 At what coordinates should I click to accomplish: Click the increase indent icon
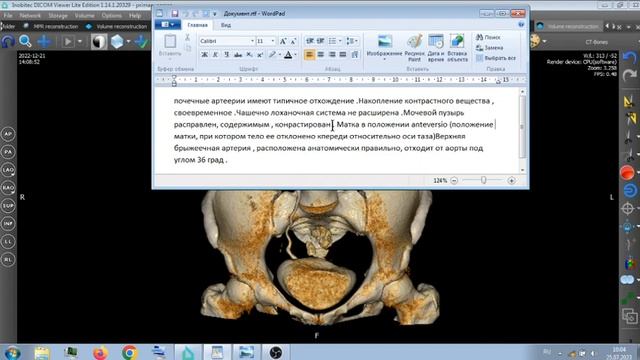(321, 41)
